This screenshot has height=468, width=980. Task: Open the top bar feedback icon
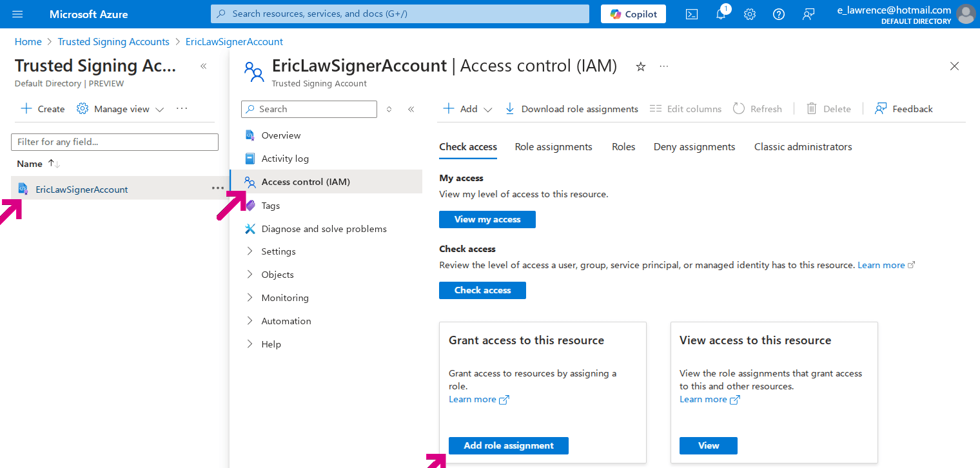(808, 14)
